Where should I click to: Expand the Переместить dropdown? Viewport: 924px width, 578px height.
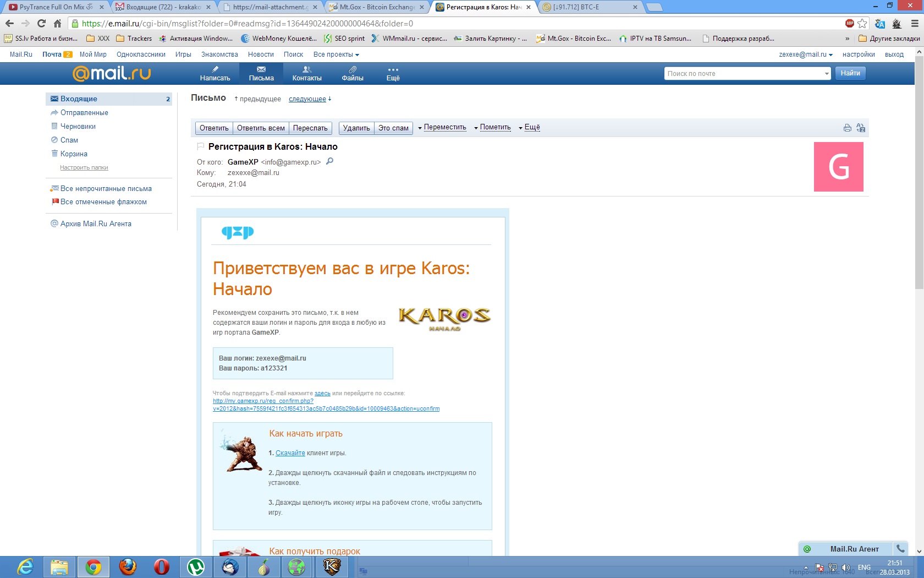click(442, 127)
